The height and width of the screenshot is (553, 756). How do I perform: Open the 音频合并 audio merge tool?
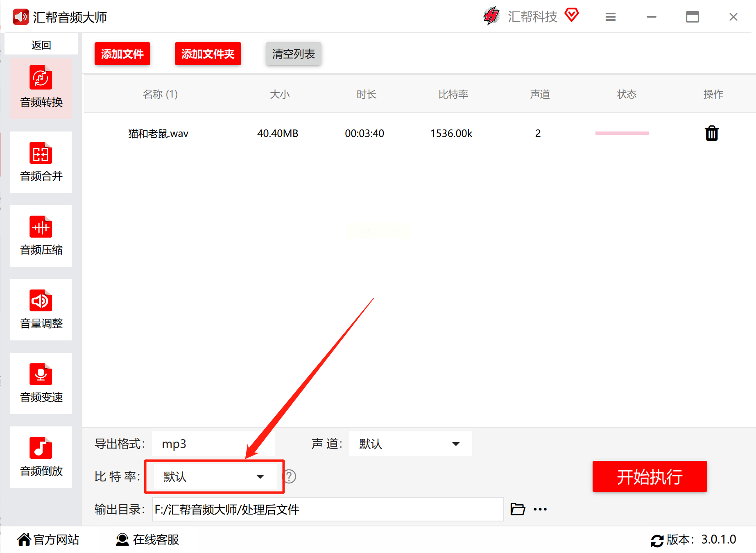point(41,162)
